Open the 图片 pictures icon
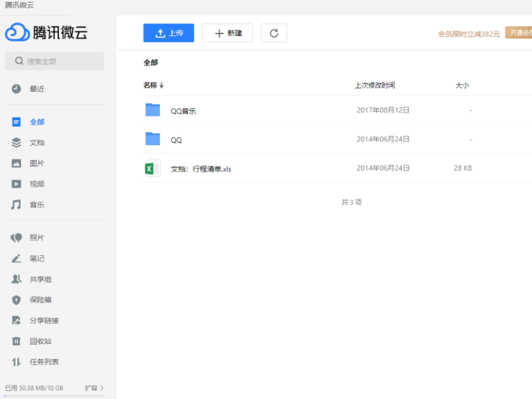This screenshot has width=532, height=399. coord(16,163)
